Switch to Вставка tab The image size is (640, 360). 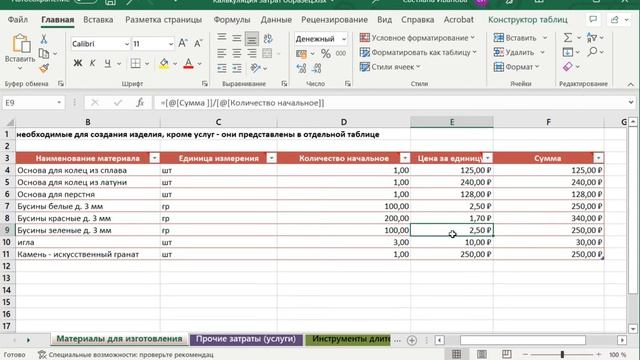(98, 20)
